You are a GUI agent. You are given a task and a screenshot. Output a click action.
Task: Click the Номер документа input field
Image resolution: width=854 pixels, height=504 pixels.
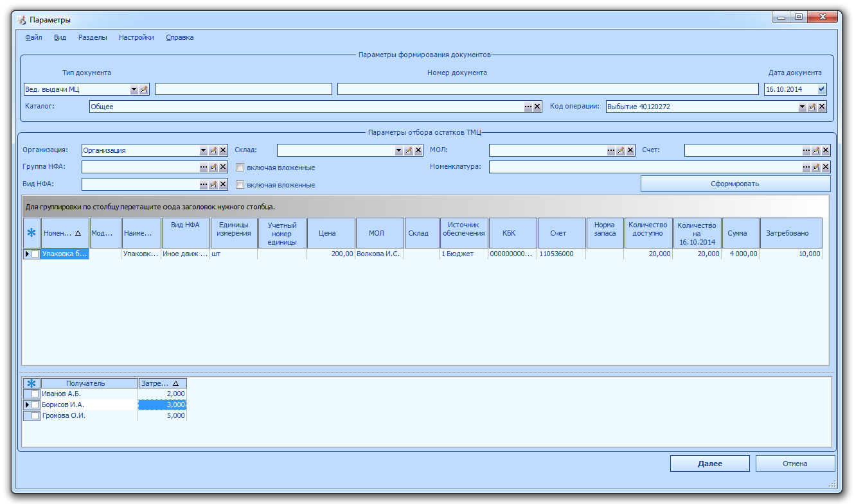pos(548,89)
